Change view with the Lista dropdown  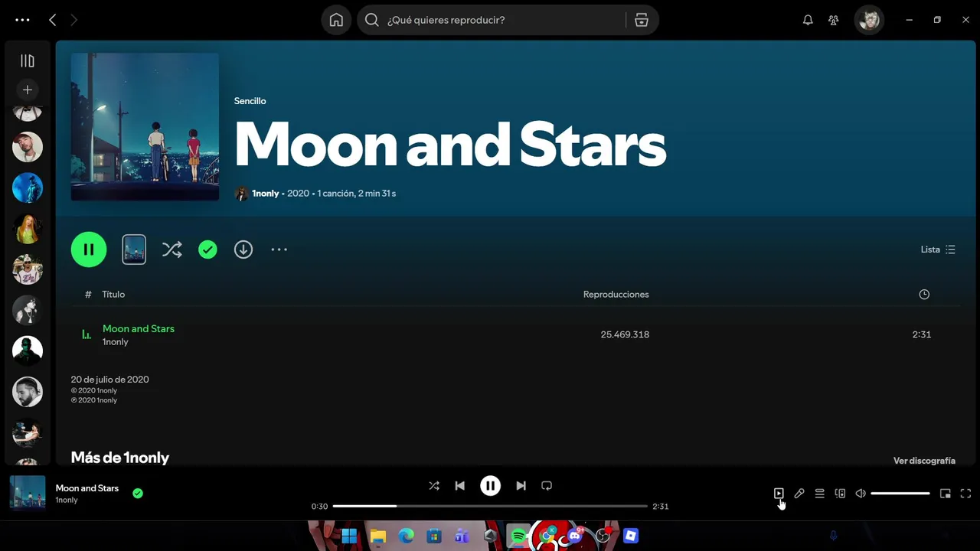(x=938, y=249)
